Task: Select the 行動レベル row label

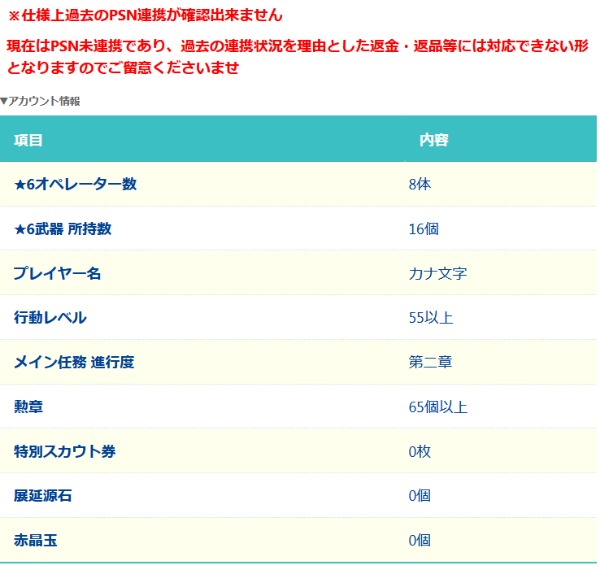Action: click(x=50, y=318)
